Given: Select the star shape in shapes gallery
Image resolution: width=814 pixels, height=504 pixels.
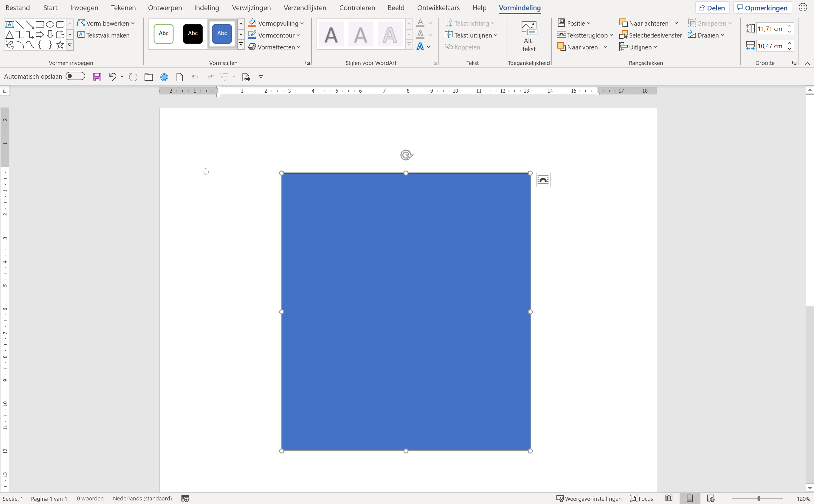Looking at the screenshot, I should [60, 45].
